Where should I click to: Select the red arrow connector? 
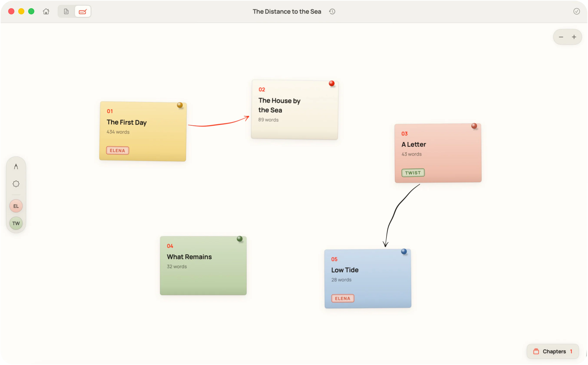[x=218, y=122]
